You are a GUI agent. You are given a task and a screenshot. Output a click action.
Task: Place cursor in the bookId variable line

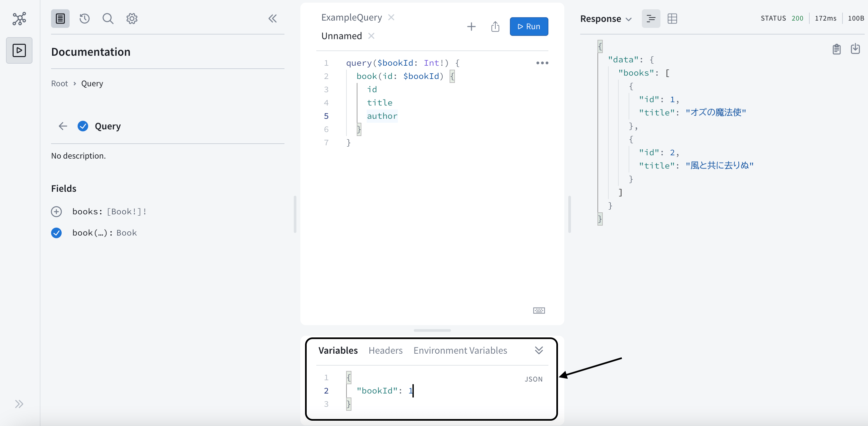pos(385,390)
